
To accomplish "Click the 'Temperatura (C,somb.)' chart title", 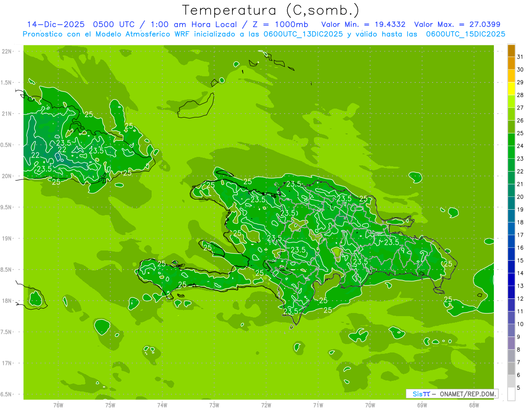I will click(x=271, y=10).
